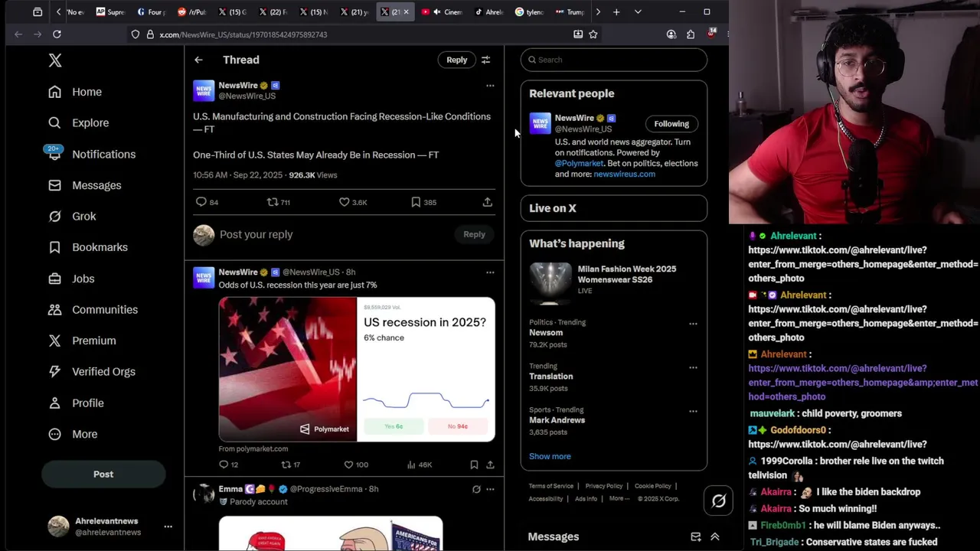The width and height of the screenshot is (980, 551).
Task: Open Grok in the sidebar
Action: (72, 217)
